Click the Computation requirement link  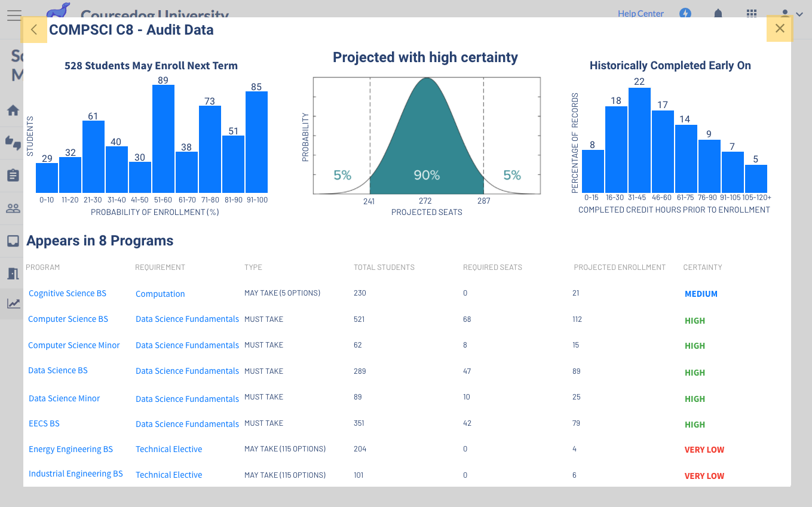click(x=160, y=294)
